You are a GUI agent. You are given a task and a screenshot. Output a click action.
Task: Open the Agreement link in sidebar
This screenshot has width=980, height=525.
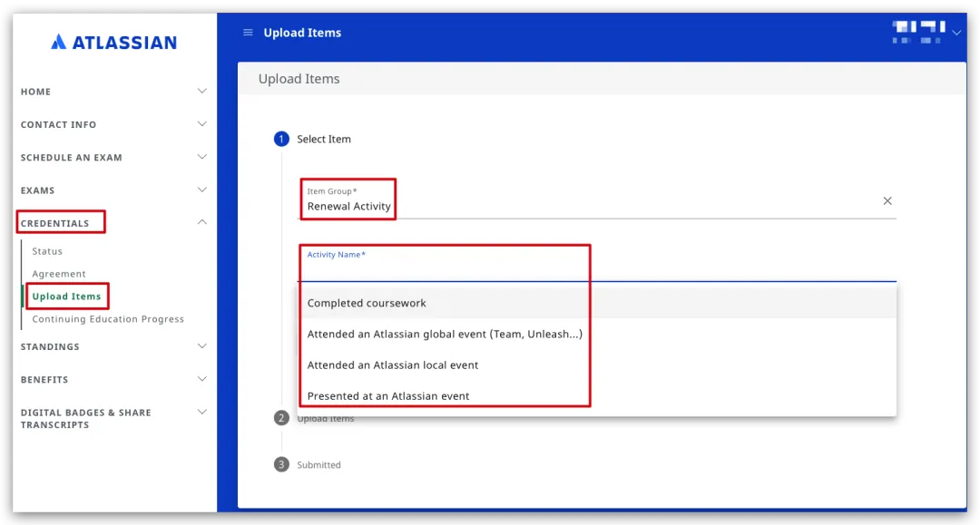coord(59,274)
